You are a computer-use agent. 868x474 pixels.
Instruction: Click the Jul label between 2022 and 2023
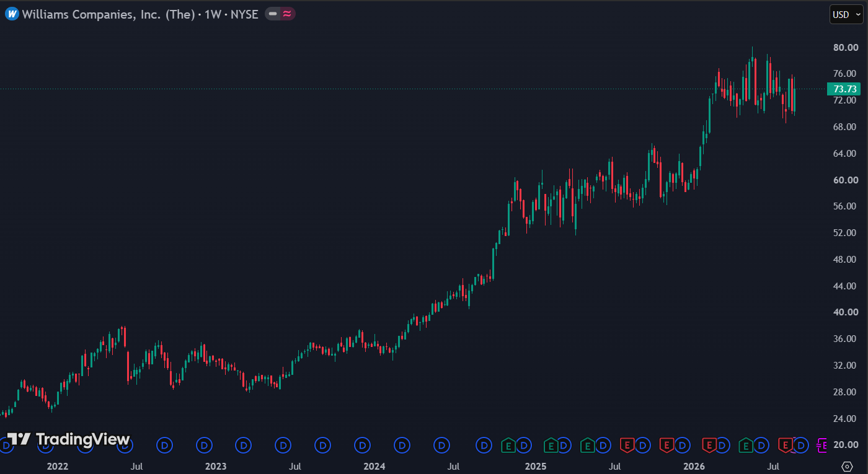136,466
